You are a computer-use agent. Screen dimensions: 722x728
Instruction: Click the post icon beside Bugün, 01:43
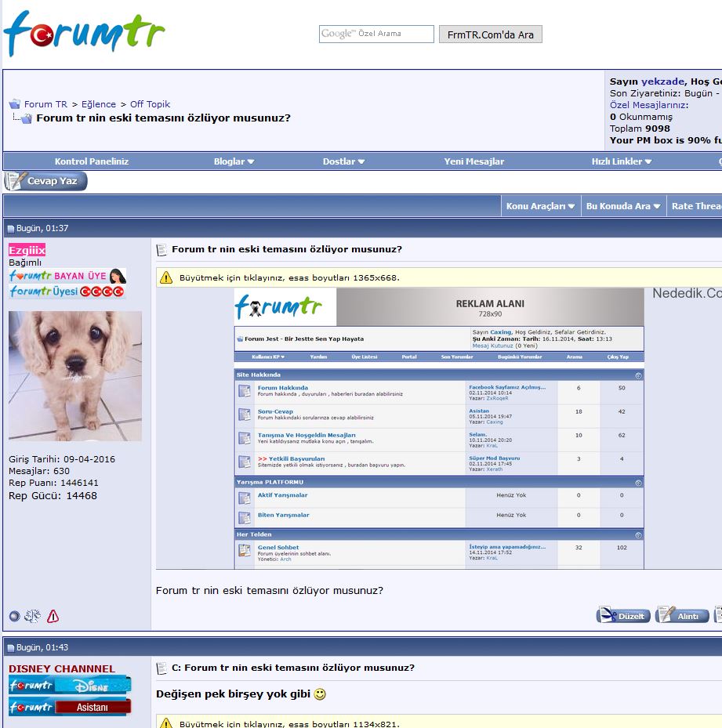click(x=11, y=648)
